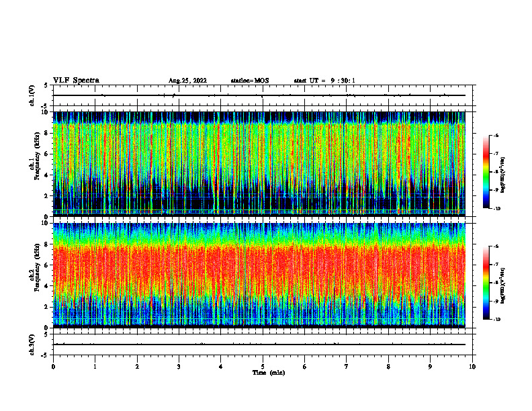Click the ch.1 color bar log(PSD) label
Screen dimensions: 532x411
click(x=503, y=175)
